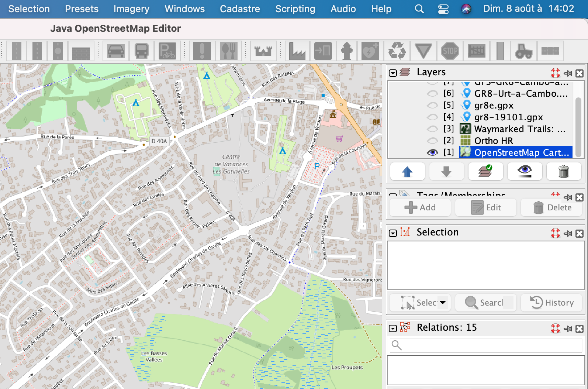The width and height of the screenshot is (588, 389).
Task: Open the Help menu
Action: click(x=381, y=9)
